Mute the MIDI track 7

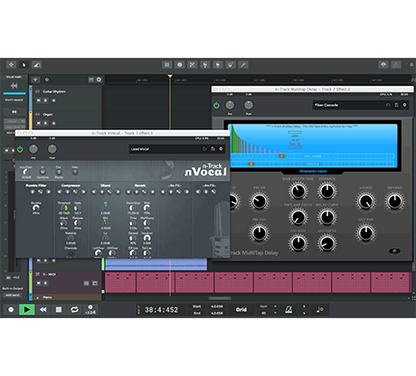[x=39, y=283]
